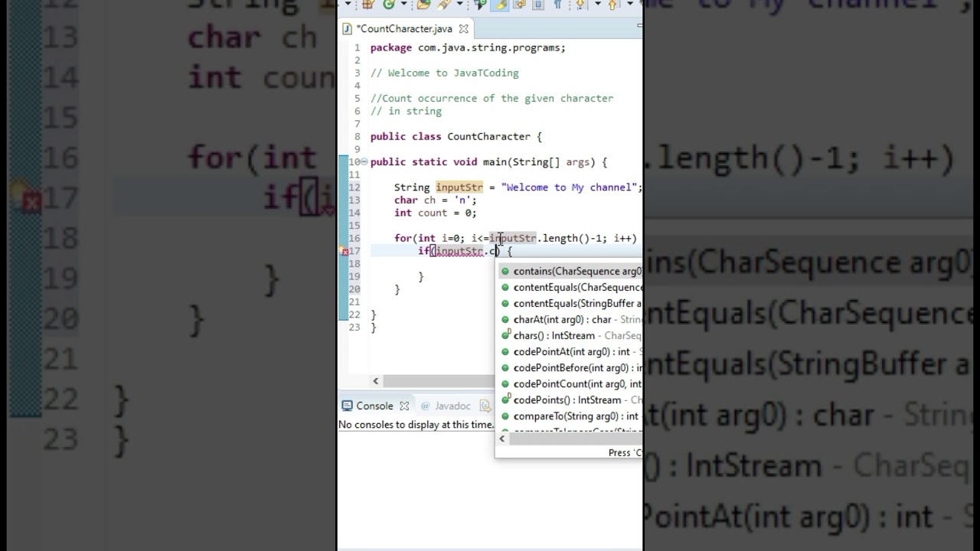The height and width of the screenshot is (551, 980).
Task: Click the editor horizontal scrollbar track
Action: (438, 380)
